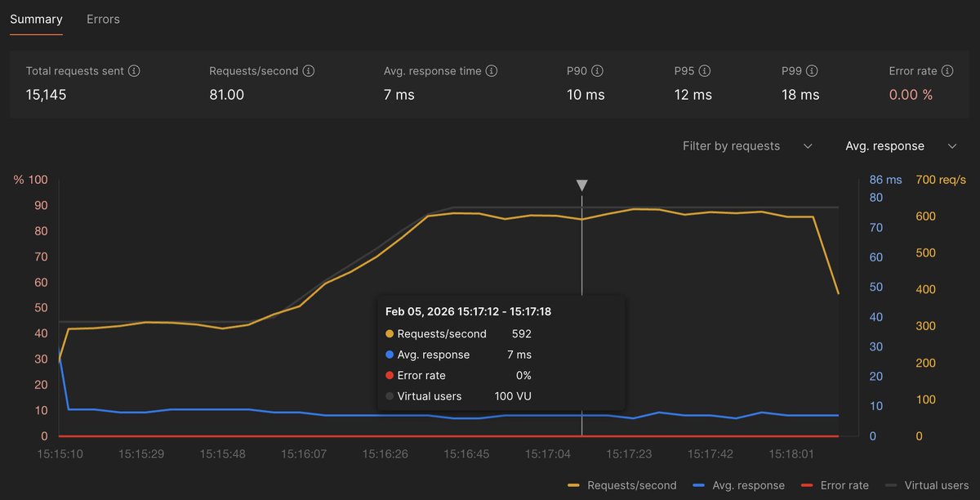Switch to the Errors tab
The width and height of the screenshot is (980, 500).
pos(102,18)
